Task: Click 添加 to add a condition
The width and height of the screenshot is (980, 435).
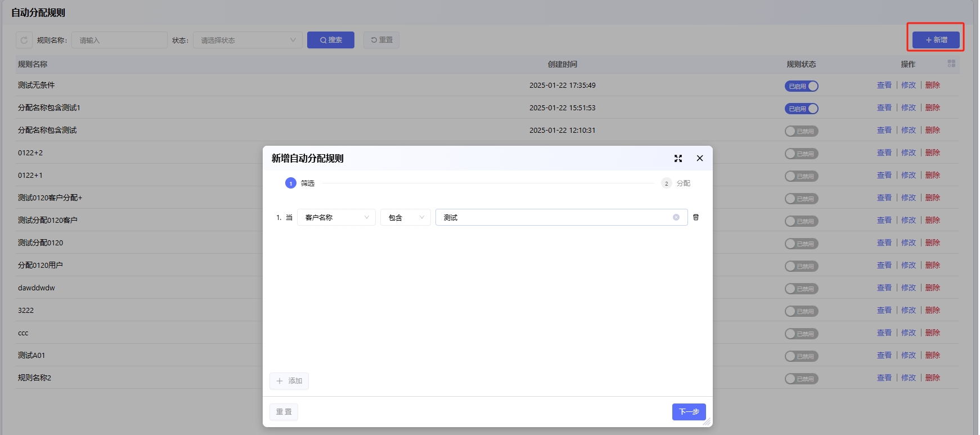Action: click(x=289, y=381)
